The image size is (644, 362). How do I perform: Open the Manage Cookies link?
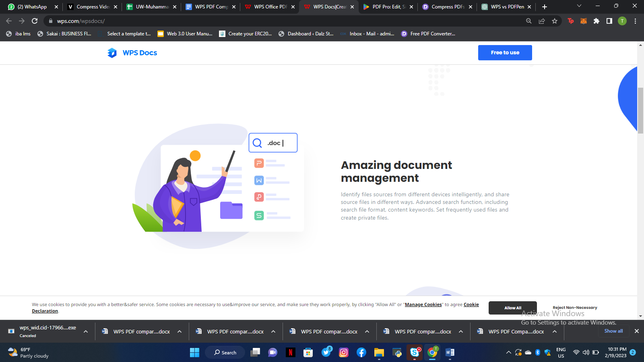coord(423,304)
